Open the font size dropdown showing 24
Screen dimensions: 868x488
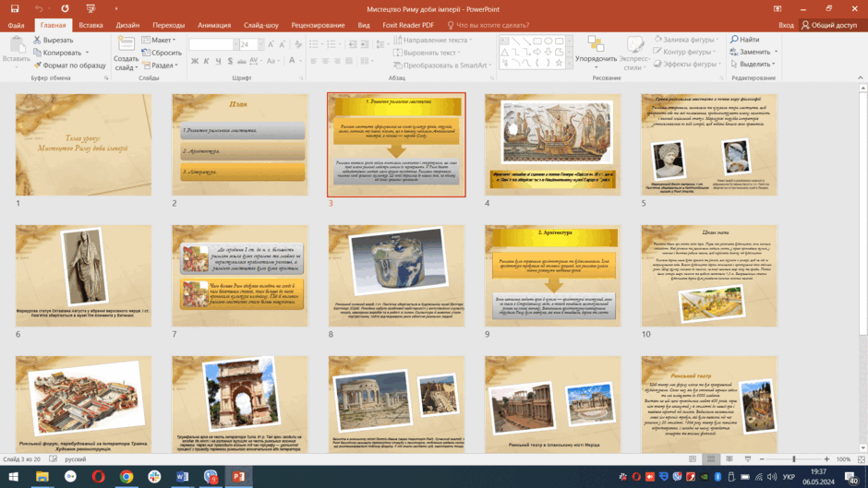(260, 44)
